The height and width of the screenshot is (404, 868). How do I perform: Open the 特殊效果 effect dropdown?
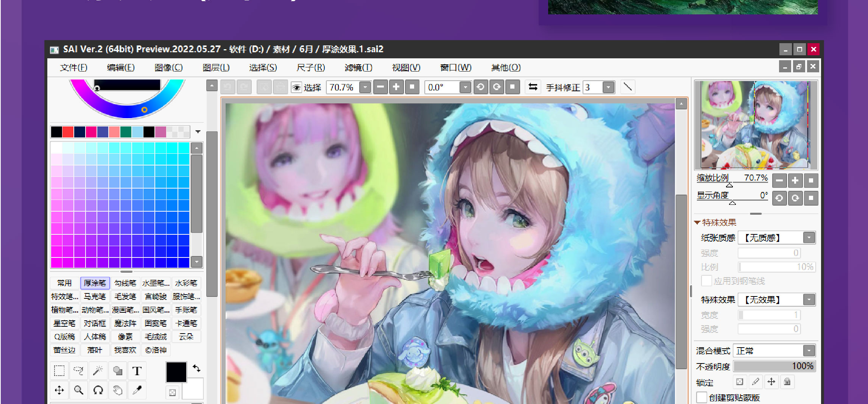[809, 300]
